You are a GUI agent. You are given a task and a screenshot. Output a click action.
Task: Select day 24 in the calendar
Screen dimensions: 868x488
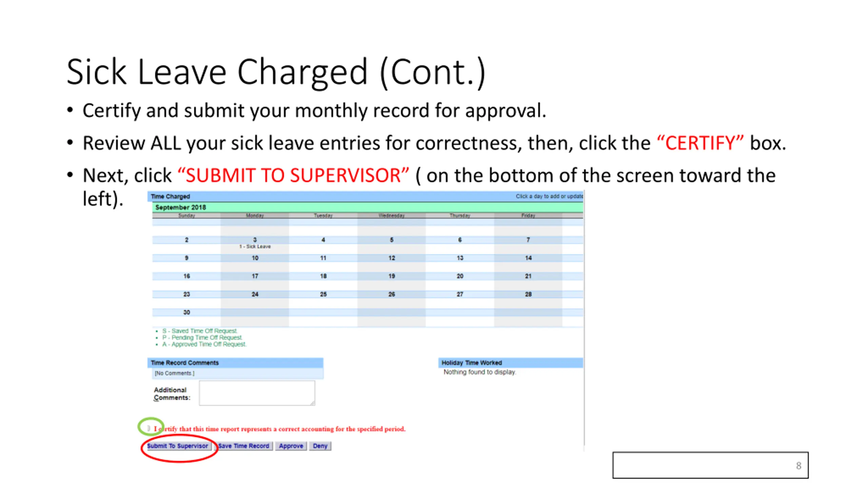pyautogui.click(x=255, y=294)
